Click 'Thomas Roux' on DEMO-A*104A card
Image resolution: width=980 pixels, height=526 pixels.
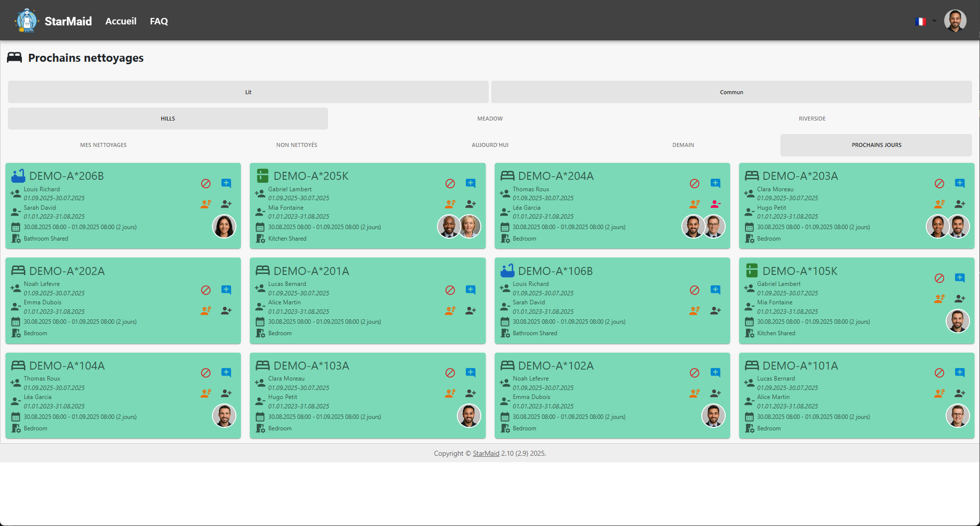(42, 379)
